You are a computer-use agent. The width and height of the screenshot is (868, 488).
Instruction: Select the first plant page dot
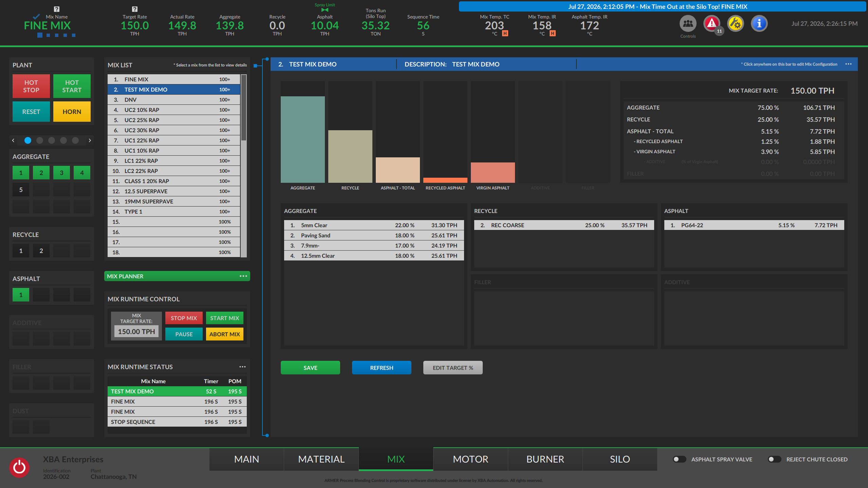(x=28, y=140)
